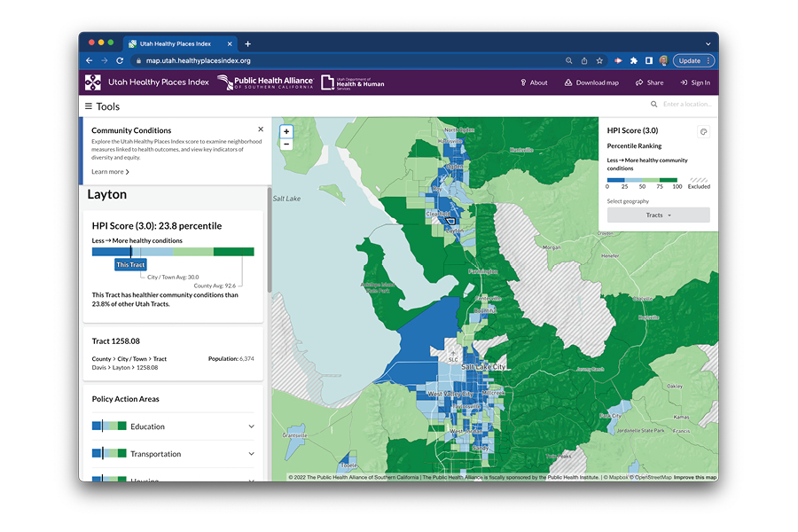798x532 pixels.
Task: Open the color palette icon beside HPI Score
Action: (703, 131)
